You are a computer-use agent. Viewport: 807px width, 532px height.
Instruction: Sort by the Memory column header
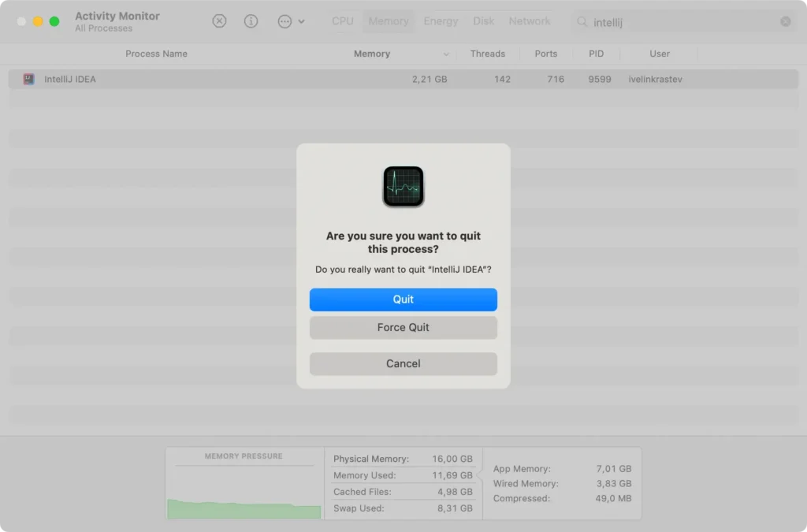tap(372, 54)
